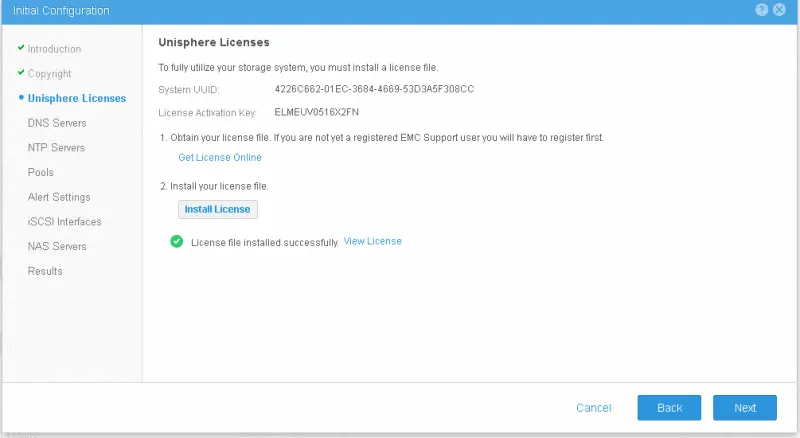Cancel the configuration wizard
800x438 pixels.
coord(594,408)
